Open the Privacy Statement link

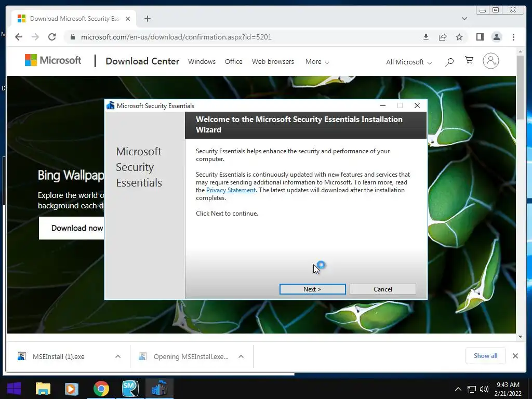click(x=231, y=190)
